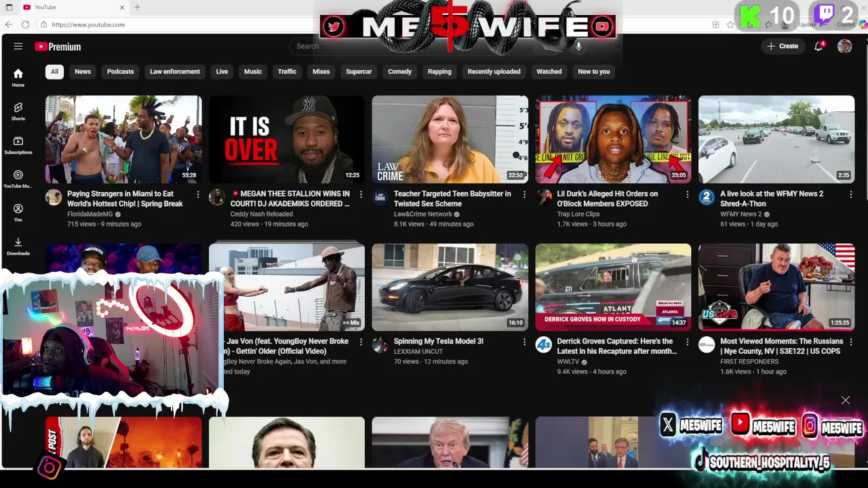Click FloridaMadeMG channel avatar
868x488 pixels.
point(54,197)
